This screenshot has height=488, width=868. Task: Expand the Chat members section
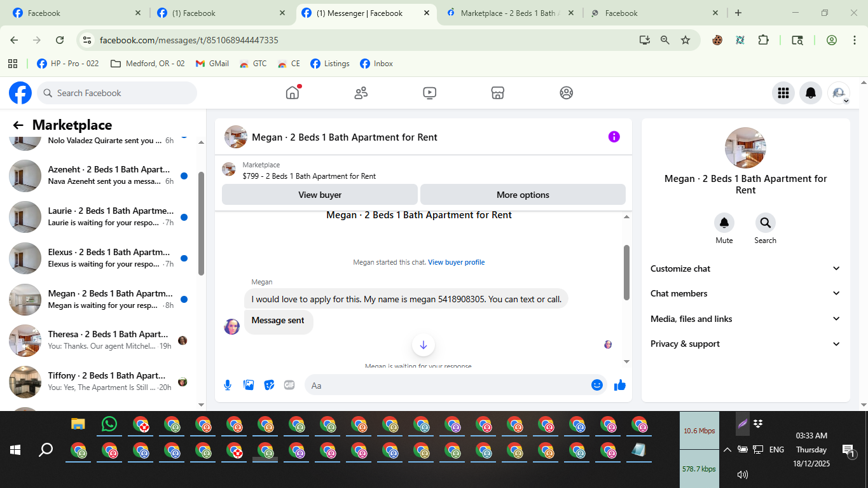coord(746,293)
